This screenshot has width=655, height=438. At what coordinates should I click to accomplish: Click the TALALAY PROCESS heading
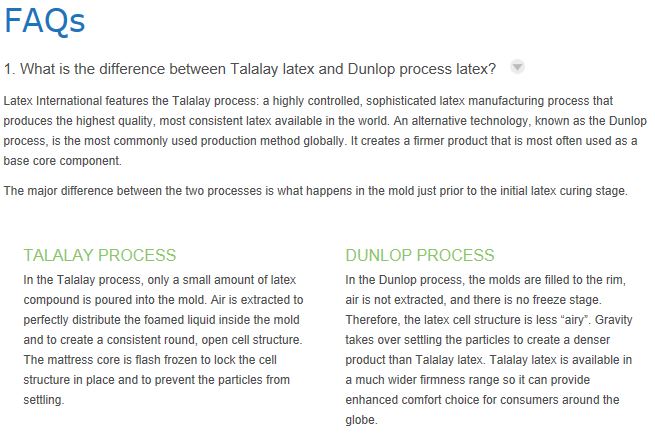click(100, 255)
